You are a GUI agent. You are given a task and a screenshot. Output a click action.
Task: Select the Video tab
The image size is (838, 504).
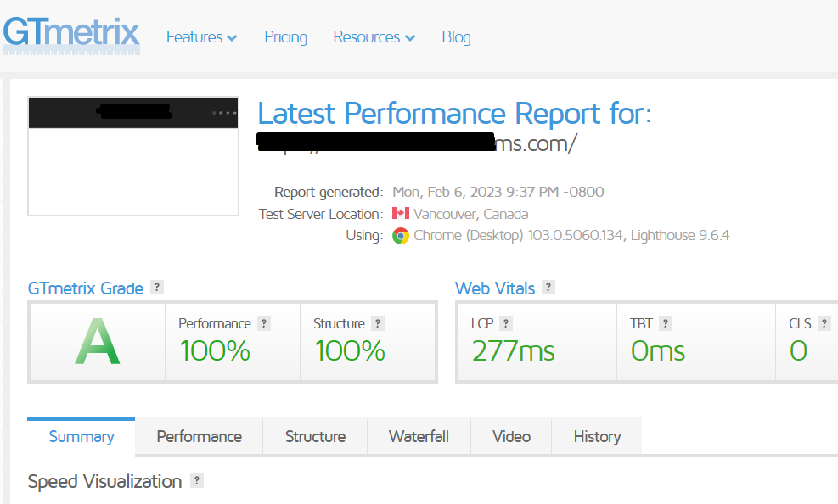point(510,436)
